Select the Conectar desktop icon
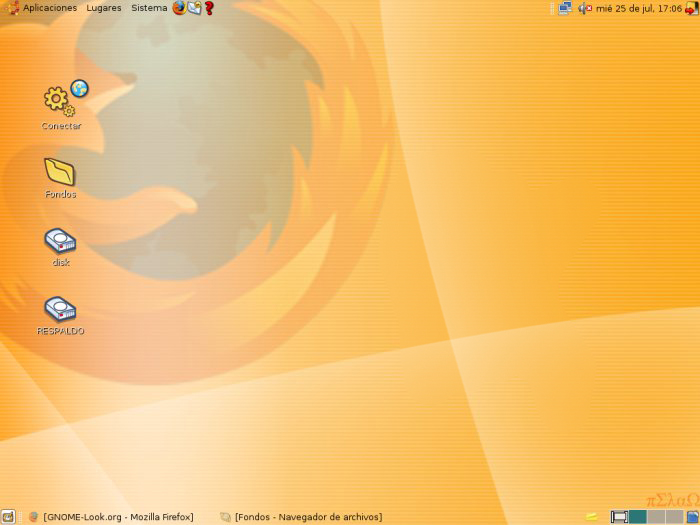Screen dimensions: 700x525 (61, 105)
